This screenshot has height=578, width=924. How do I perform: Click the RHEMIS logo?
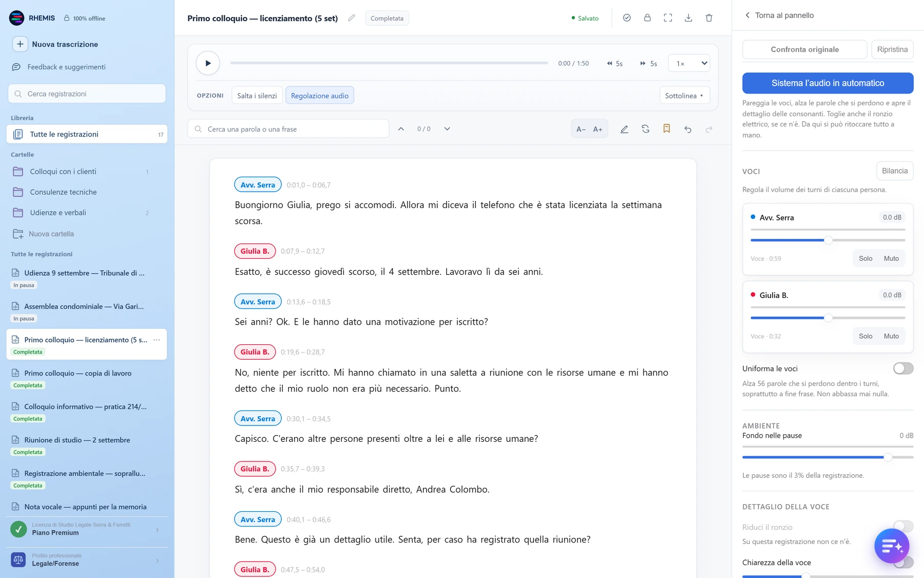[x=17, y=18]
